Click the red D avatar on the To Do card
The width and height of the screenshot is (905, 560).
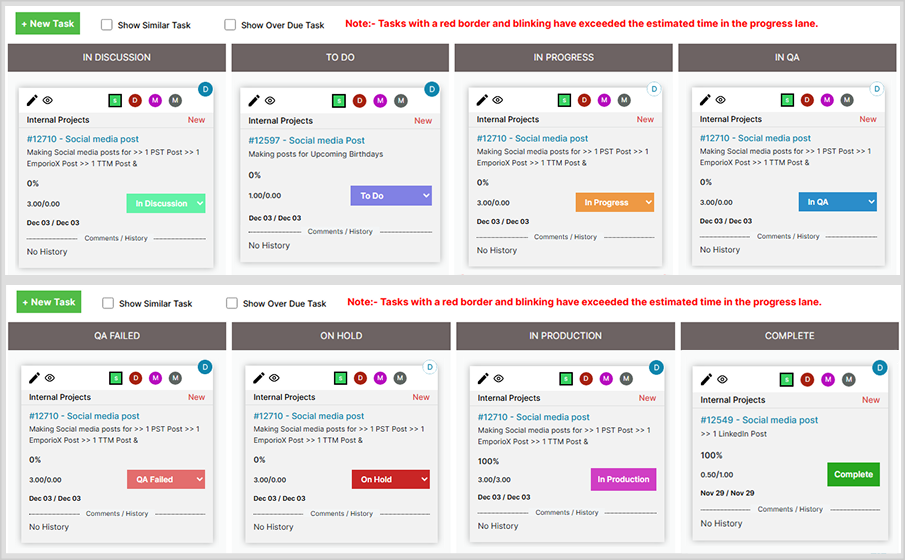coord(359,101)
